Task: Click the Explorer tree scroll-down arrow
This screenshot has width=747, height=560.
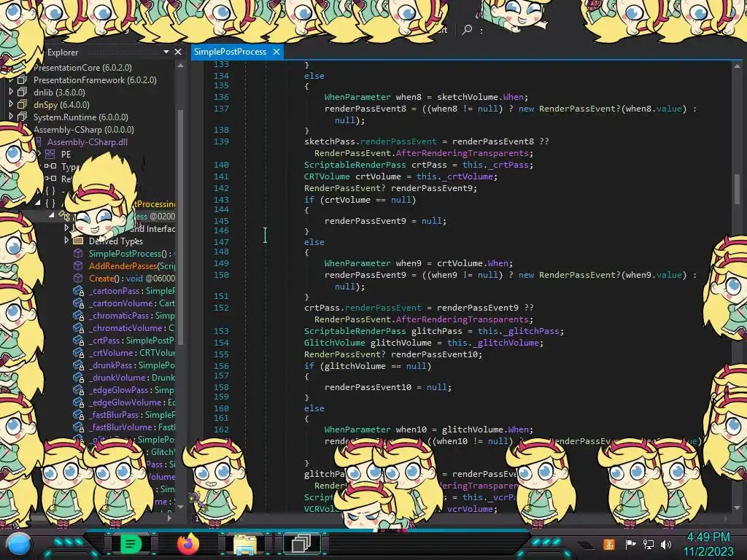Action: (x=181, y=507)
